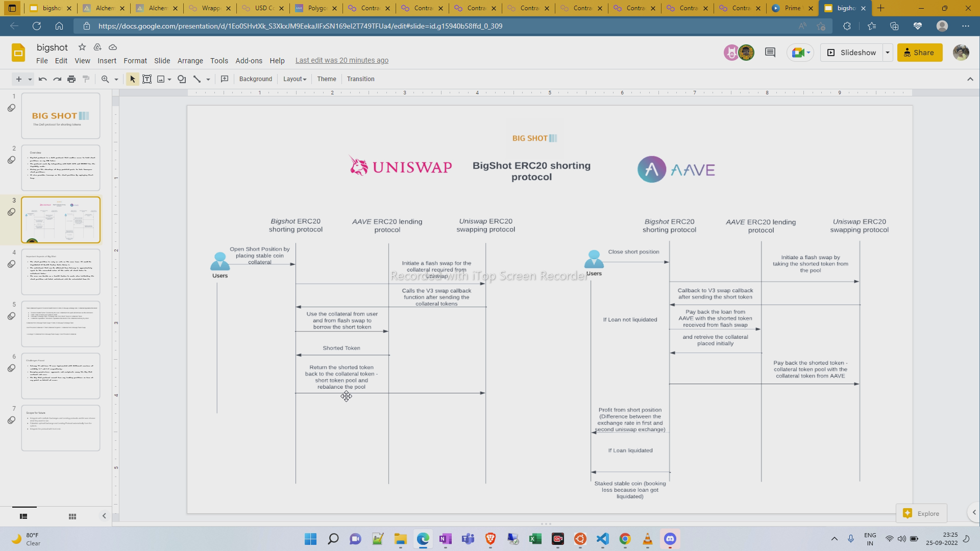This screenshot has height=551, width=980.
Task: Switch to the Polygon browser tab
Action: click(315, 8)
